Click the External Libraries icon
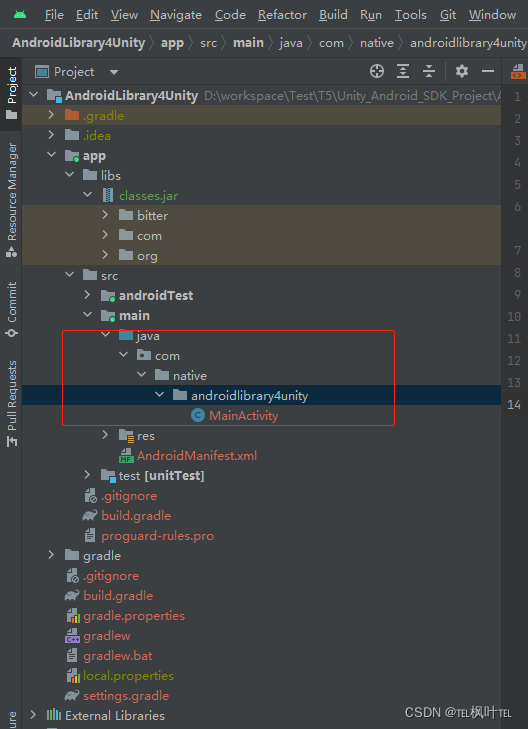528x729 pixels. click(x=54, y=715)
